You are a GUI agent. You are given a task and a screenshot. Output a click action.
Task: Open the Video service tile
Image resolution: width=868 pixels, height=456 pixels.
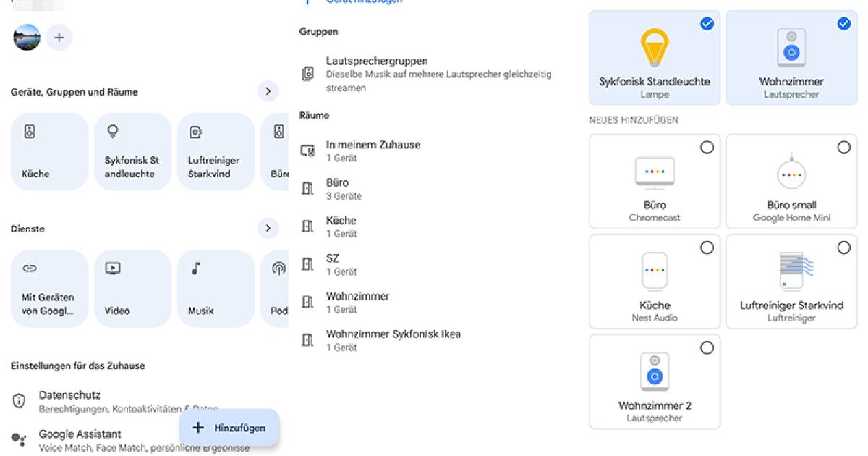pos(132,289)
